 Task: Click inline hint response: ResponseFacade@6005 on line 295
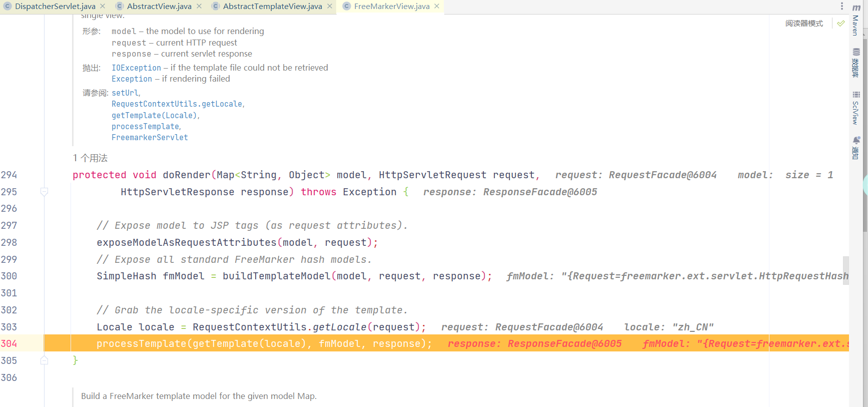pyautogui.click(x=510, y=192)
